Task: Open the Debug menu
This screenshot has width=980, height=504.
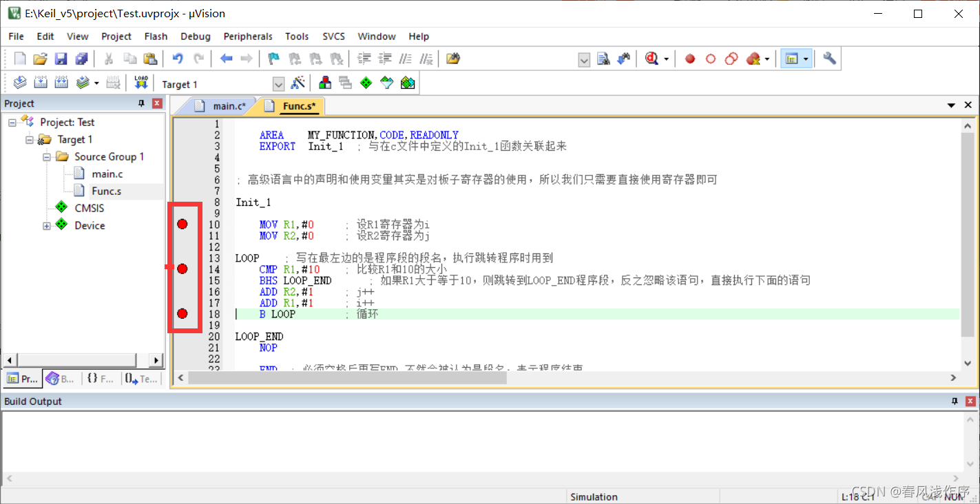Action: click(196, 36)
